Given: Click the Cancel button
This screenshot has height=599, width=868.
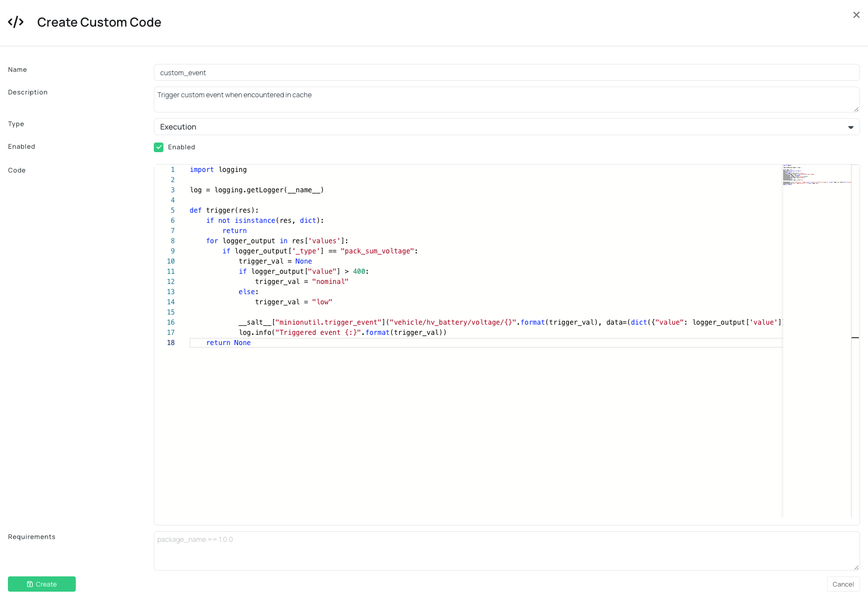Looking at the screenshot, I should tap(843, 584).
